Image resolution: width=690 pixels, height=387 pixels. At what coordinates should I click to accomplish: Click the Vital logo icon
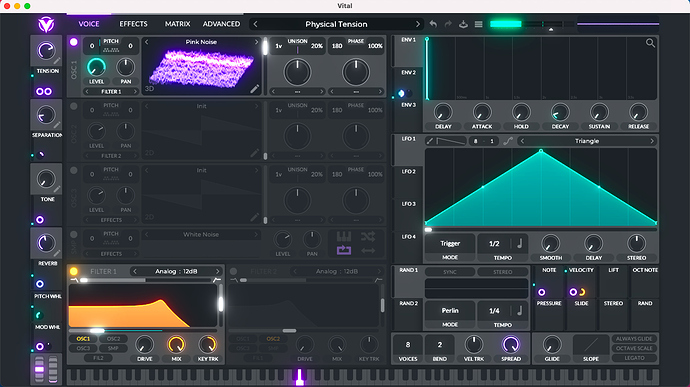tap(46, 24)
